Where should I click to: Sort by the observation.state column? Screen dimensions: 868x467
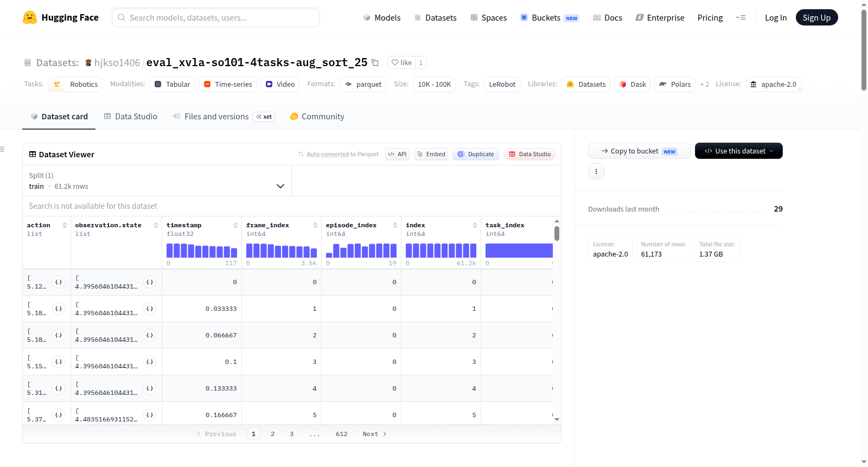pyautogui.click(x=156, y=225)
